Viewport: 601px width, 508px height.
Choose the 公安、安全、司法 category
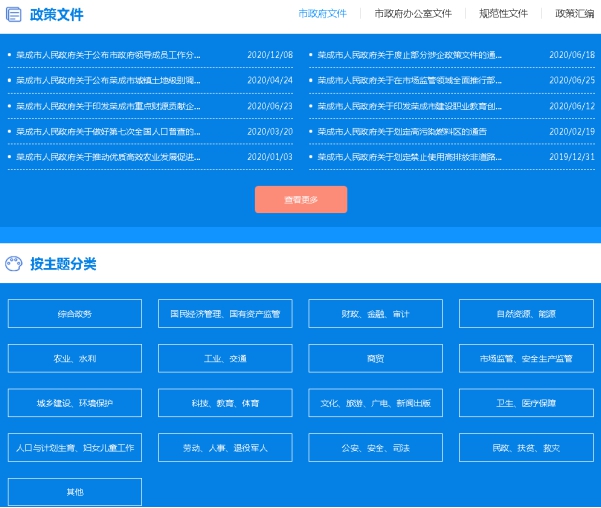(375, 447)
